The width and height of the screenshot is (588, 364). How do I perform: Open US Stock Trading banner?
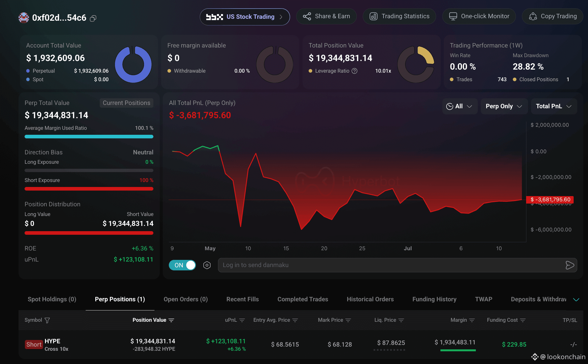(x=245, y=17)
